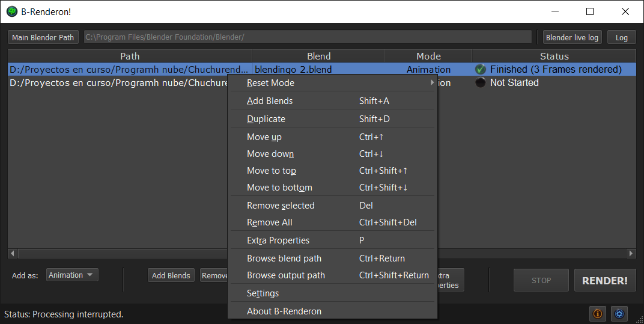This screenshot has height=324, width=644.
Task: Click the Status column header
Action: pyautogui.click(x=554, y=56)
